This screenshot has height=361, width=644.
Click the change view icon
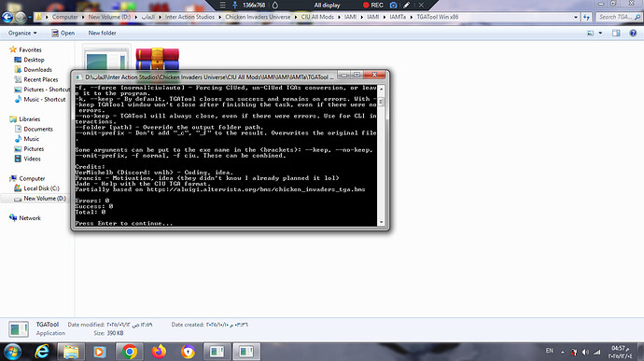point(590,33)
